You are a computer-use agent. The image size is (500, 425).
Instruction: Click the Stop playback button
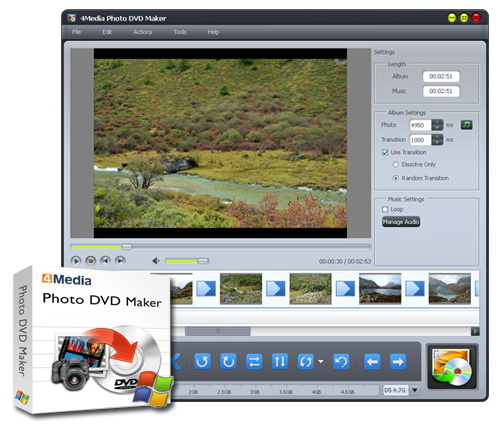pos(91,261)
